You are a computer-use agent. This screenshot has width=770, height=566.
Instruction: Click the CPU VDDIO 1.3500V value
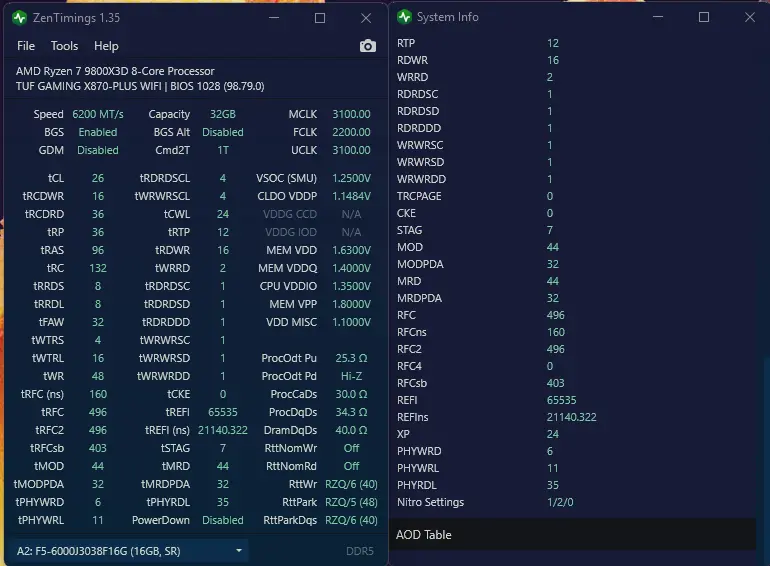351,286
